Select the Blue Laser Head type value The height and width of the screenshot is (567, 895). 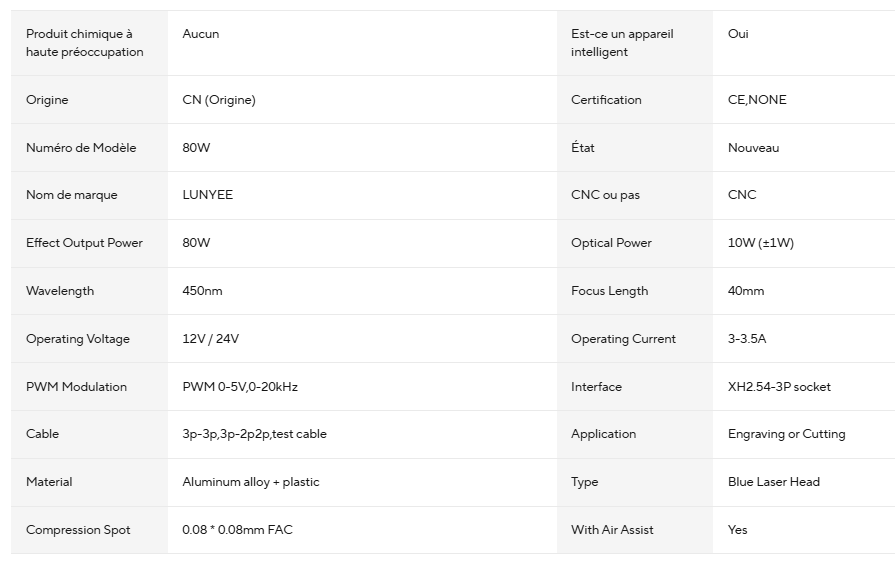(x=773, y=482)
